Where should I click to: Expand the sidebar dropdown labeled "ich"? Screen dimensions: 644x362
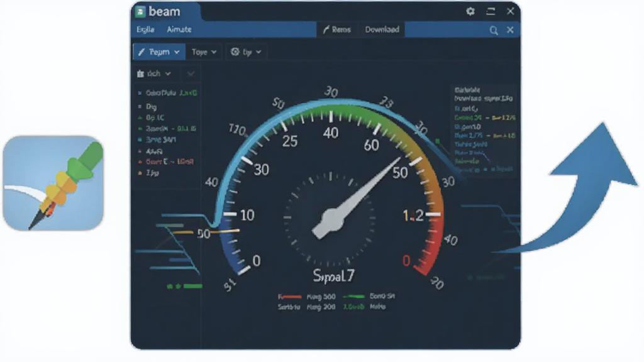(153, 74)
